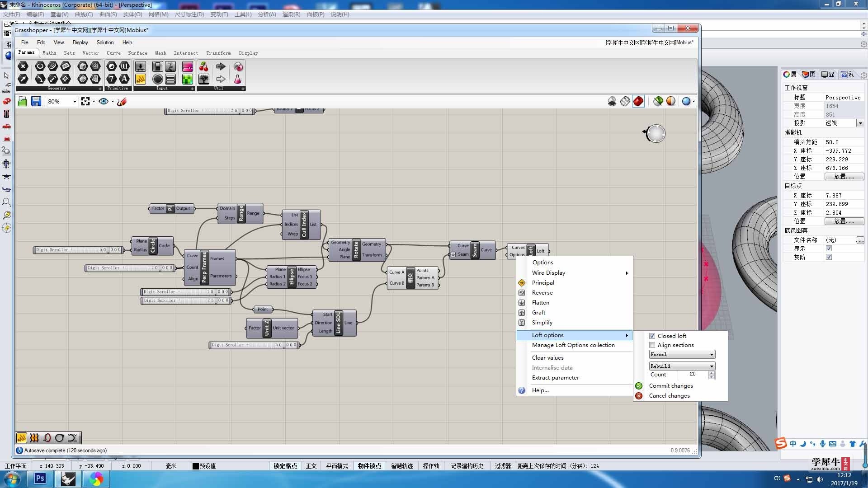Pick the Text 'A' primitive icon
The width and height of the screenshot is (868, 488).
pos(124,79)
